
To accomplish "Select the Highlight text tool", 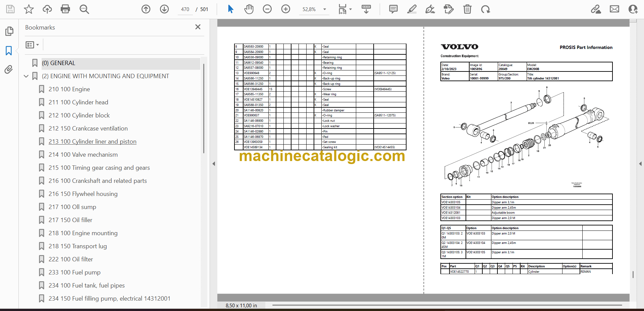I will pos(412,9).
